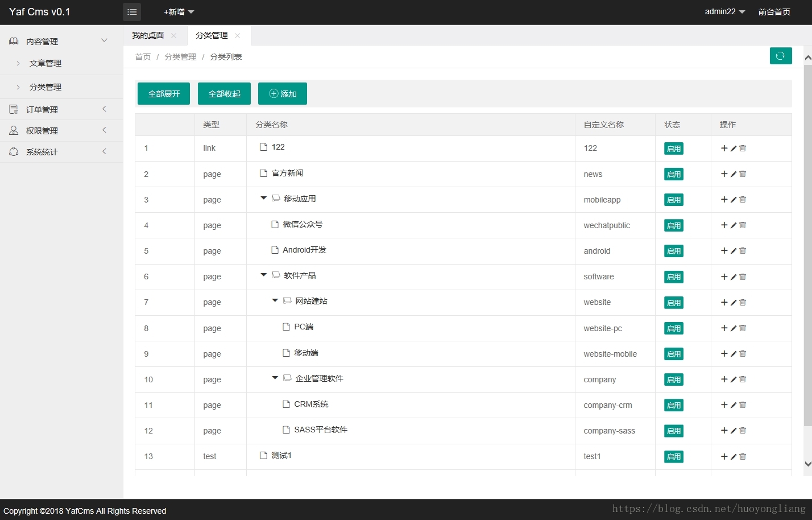812x520 pixels.
Task: Delete the 移动端 category via trash icon
Action: tap(743, 354)
